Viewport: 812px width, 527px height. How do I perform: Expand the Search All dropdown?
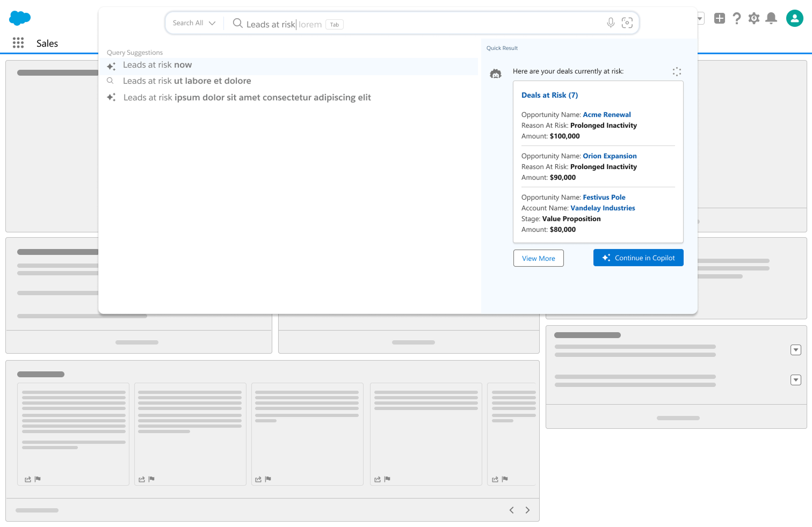(194, 23)
